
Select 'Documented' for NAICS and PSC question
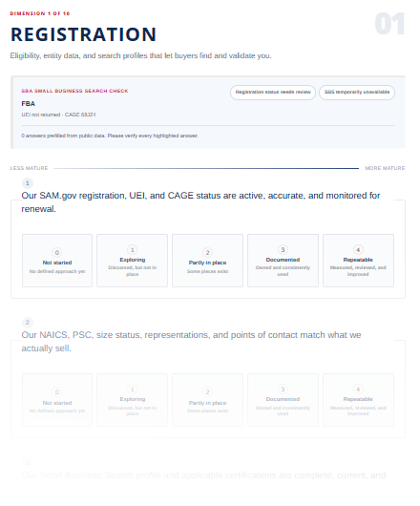tap(283, 400)
